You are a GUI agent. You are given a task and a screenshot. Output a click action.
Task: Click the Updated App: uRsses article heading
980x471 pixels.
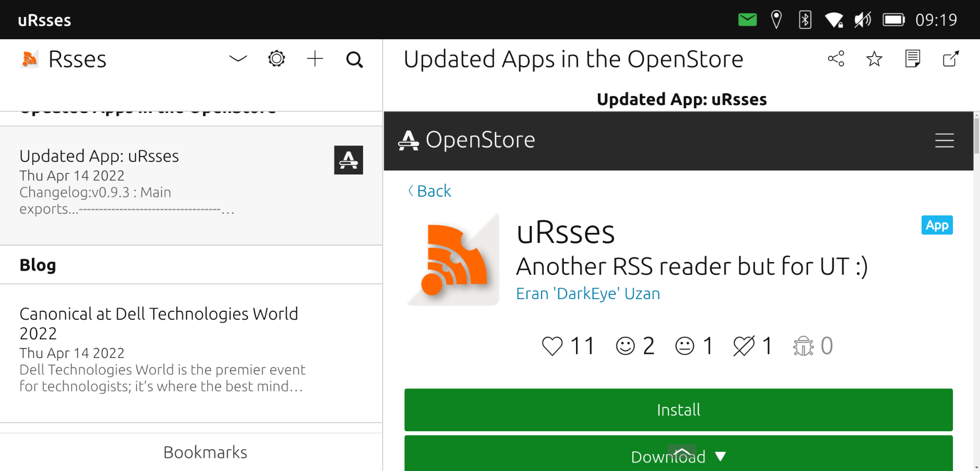click(682, 99)
